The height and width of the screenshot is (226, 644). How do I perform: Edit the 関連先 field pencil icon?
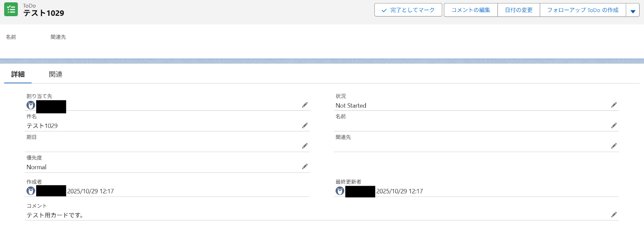tap(614, 146)
